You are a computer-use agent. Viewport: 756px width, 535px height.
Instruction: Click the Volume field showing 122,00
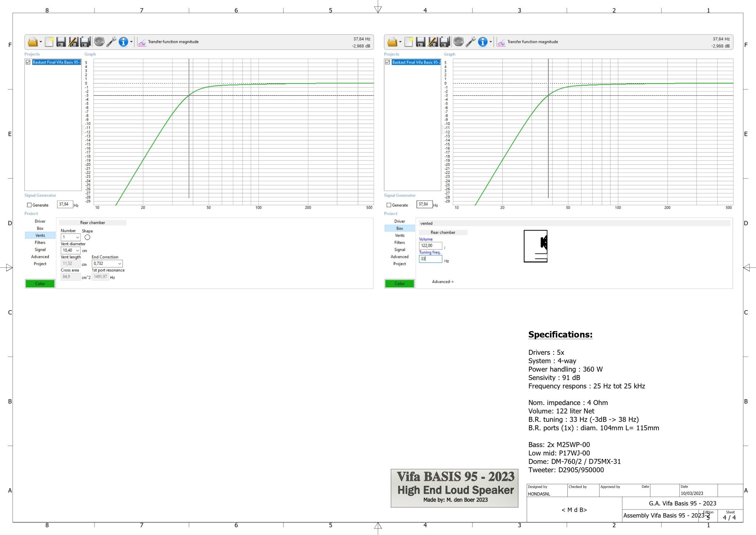coord(430,246)
